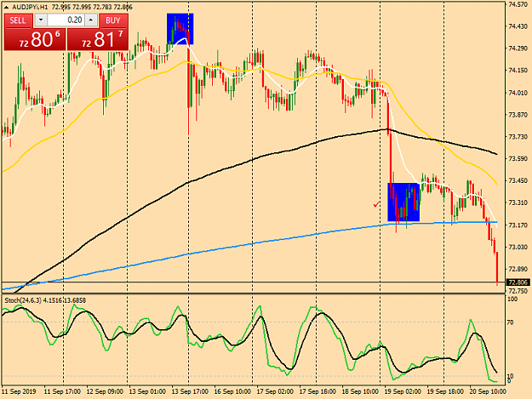The width and height of the screenshot is (532, 399).
Task: Click the BUY button
Action: (x=113, y=20)
